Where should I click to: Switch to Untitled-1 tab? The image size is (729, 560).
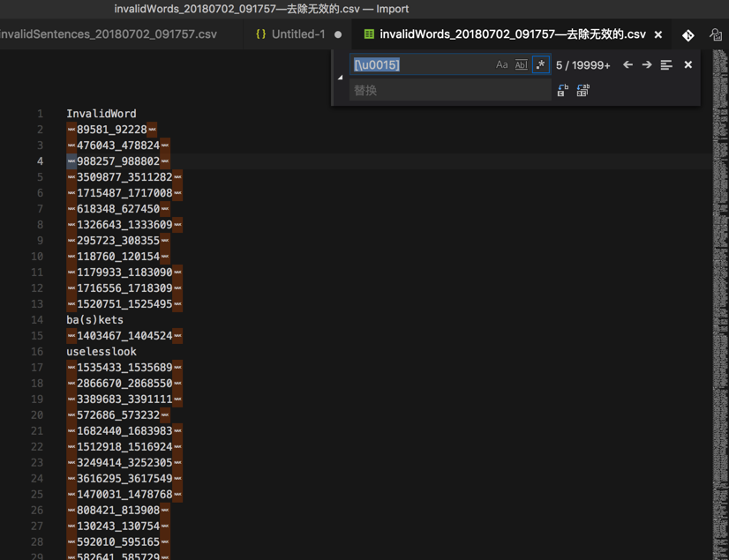point(298,34)
